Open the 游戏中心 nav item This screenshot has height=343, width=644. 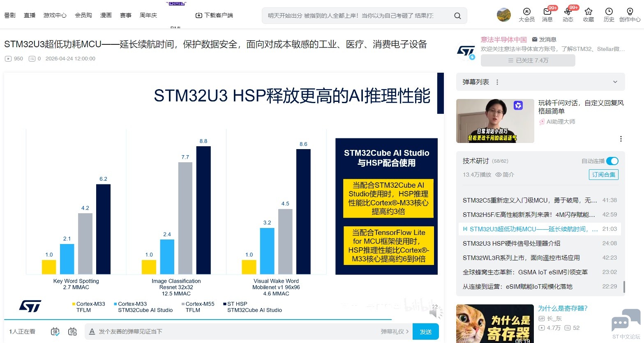click(x=55, y=15)
